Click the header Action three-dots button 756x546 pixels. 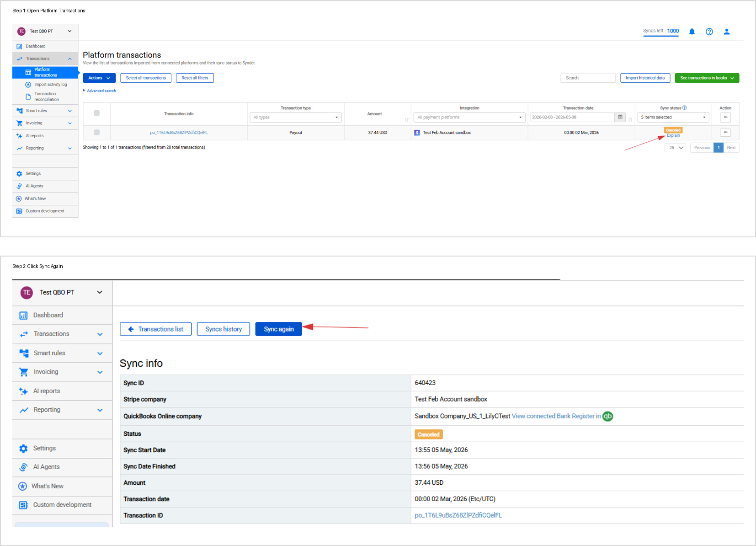pos(725,118)
